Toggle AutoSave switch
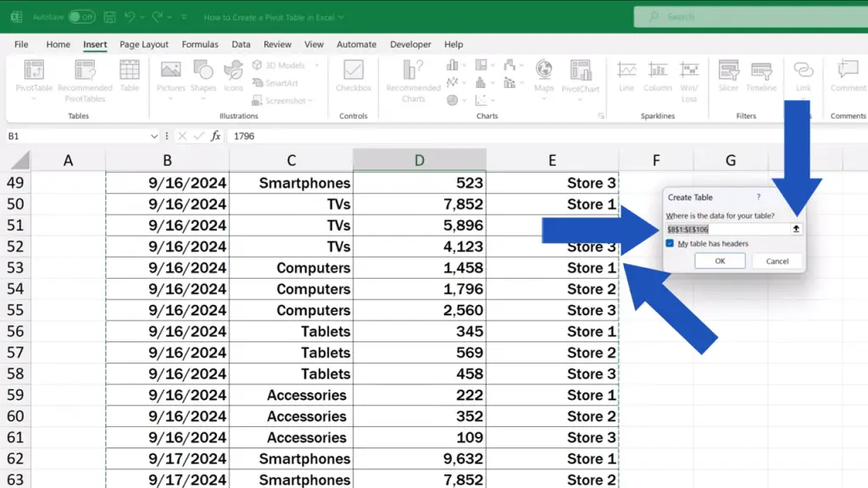 (81, 17)
